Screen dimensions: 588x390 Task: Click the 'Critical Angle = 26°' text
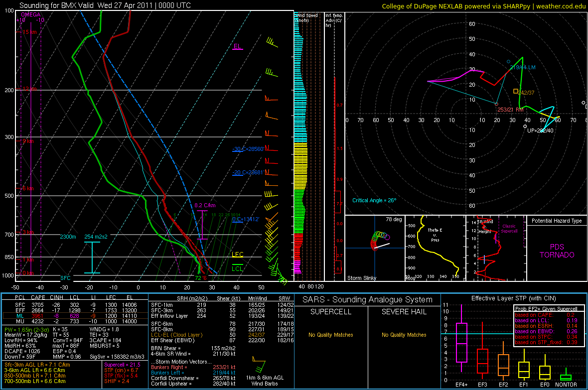pyautogui.click(x=374, y=200)
